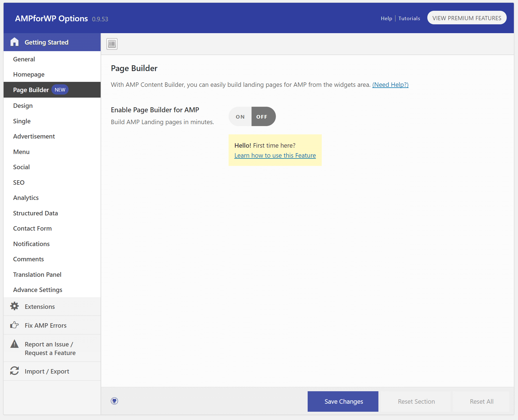Open the SEO settings panel
The image size is (518, 420).
(19, 182)
